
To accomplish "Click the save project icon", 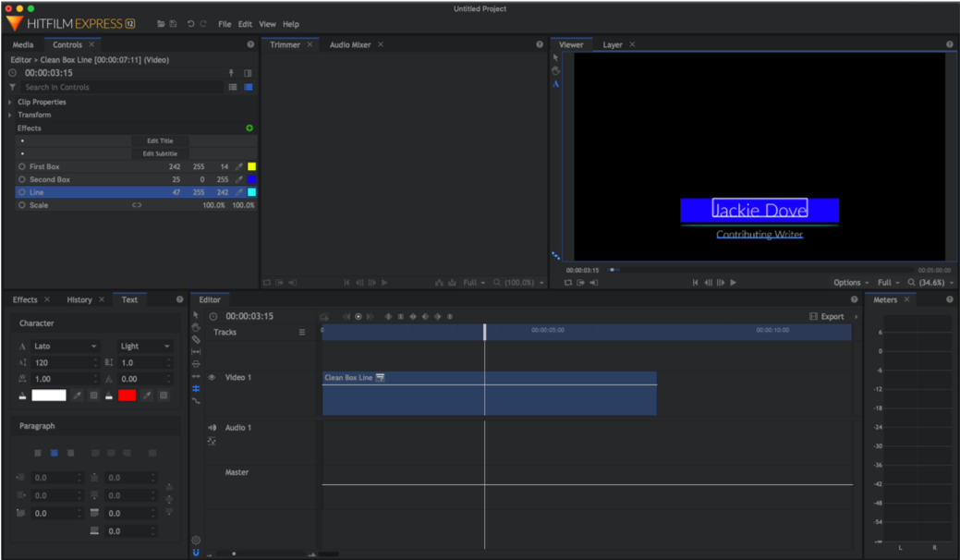I will click(x=174, y=24).
